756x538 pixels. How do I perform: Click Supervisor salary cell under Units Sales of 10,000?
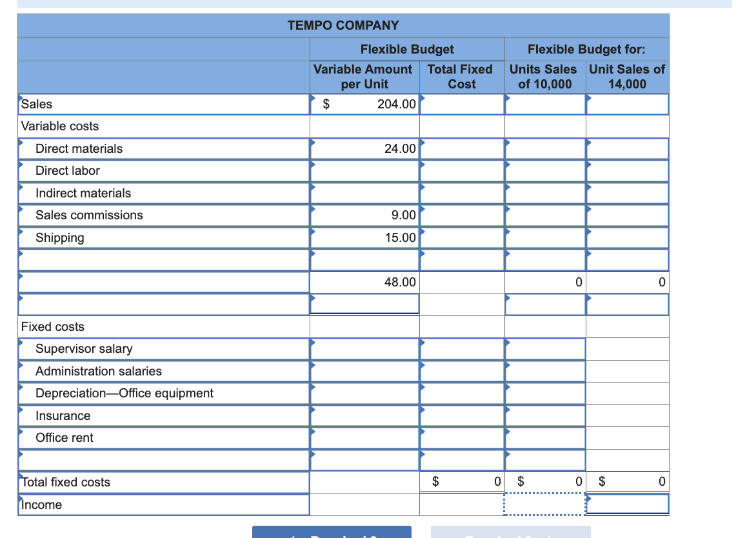point(545,348)
